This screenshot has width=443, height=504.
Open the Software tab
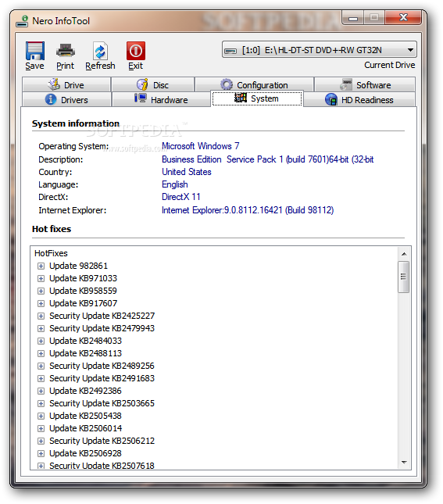click(365, 85)
